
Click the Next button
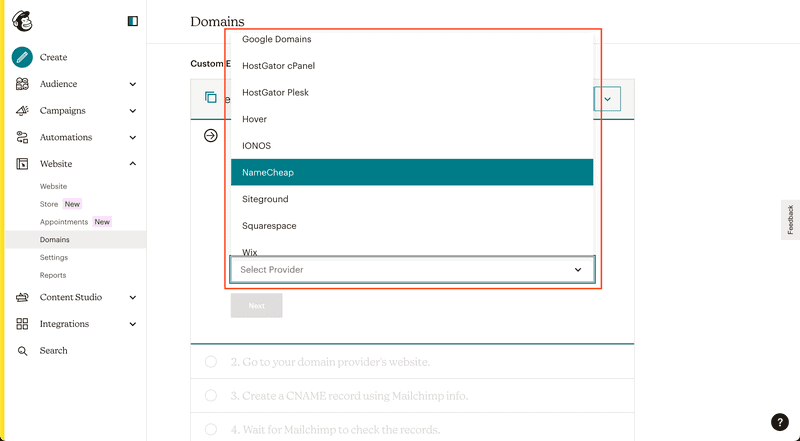pos(256,306)
